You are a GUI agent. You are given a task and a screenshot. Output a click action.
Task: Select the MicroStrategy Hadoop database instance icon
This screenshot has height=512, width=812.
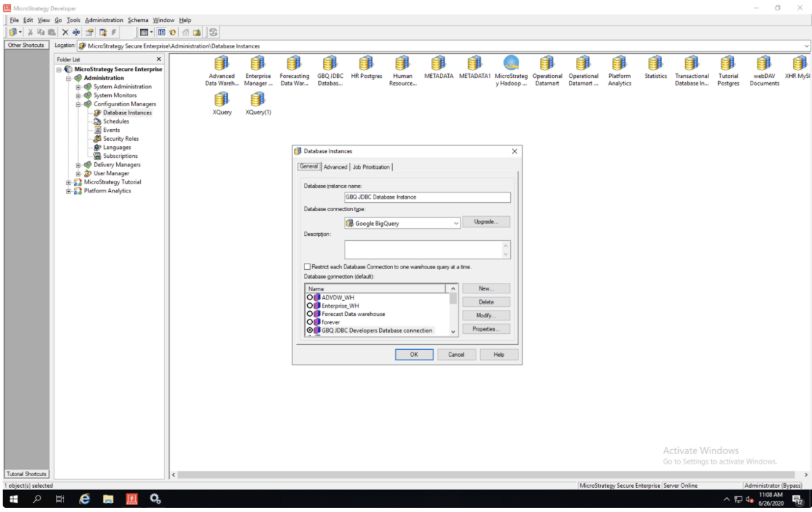[x=511, y=63]
